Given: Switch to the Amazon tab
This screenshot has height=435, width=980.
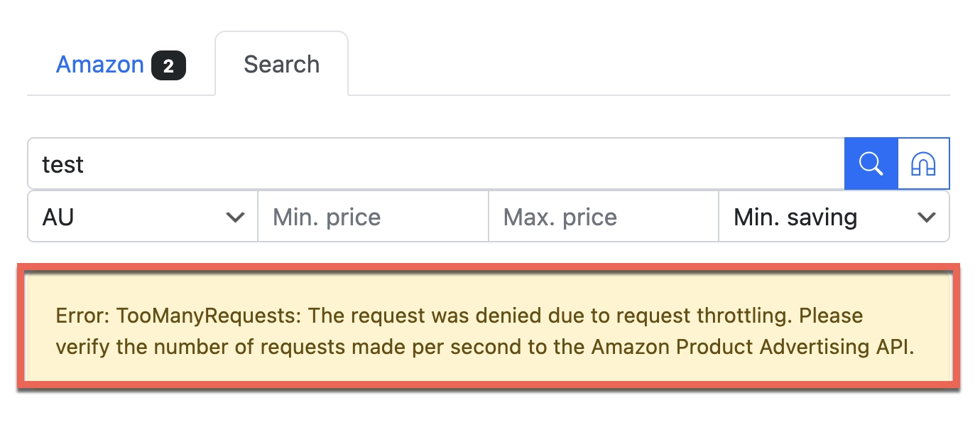Looking at the screenshot, I should click(x=100, y=65).
